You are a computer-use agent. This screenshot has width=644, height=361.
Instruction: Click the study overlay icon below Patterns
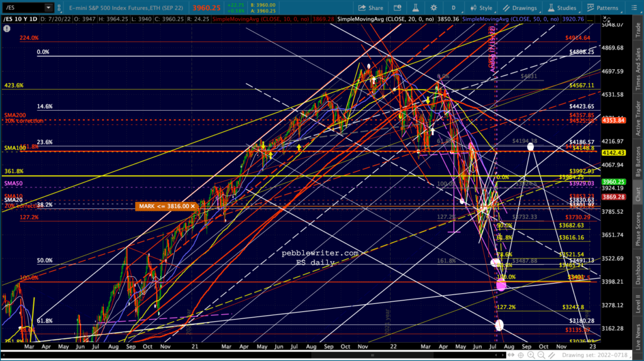606,19
